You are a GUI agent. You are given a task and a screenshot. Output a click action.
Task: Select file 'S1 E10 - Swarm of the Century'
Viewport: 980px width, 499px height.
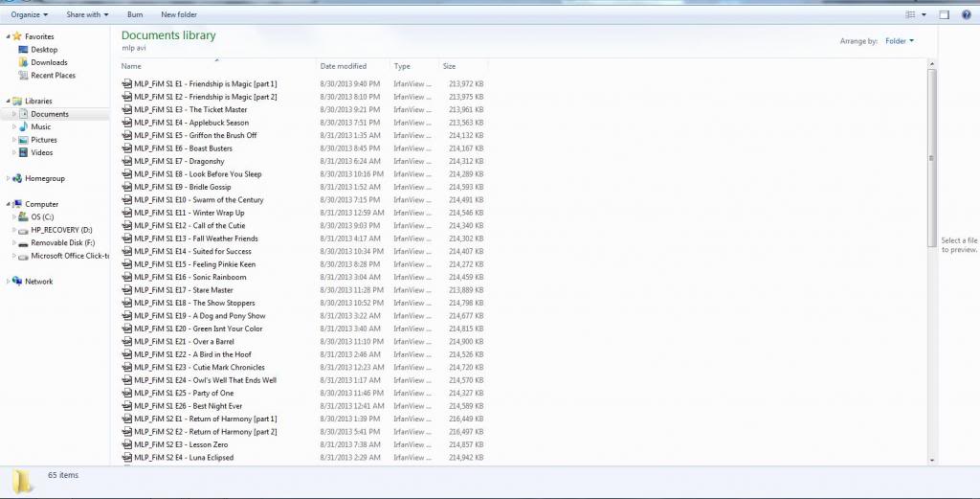click(199, 200)
